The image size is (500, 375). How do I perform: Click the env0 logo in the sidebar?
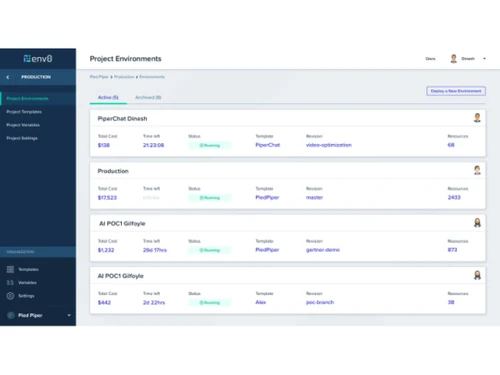click(x=38, y=59)
